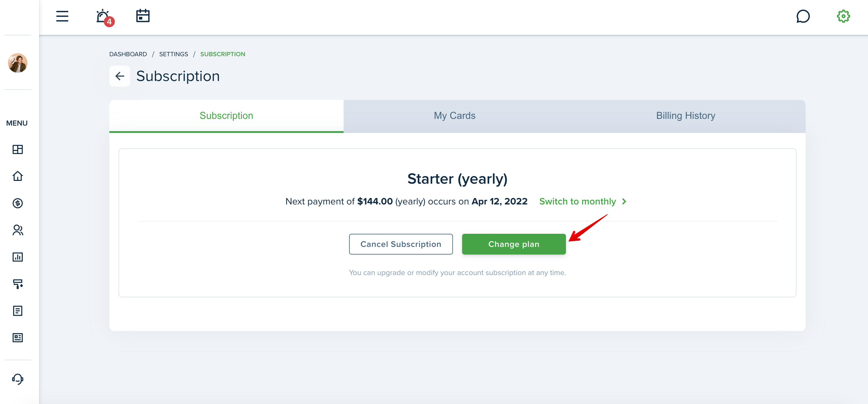Image resolution: width=868 pixels, height=404 pixels.
Task: Open the calendar icon in top bar
Action: pos(143,16)
